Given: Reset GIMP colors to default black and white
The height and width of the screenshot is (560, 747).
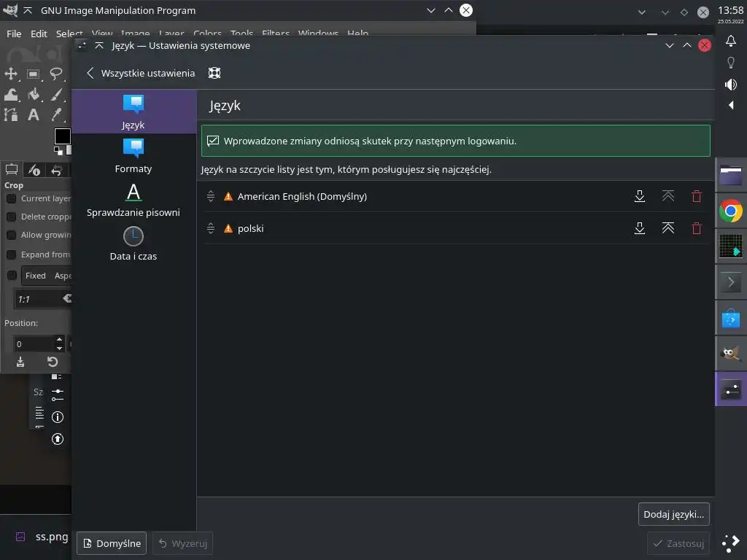Looking at the screenshot, I should [58, 150].
